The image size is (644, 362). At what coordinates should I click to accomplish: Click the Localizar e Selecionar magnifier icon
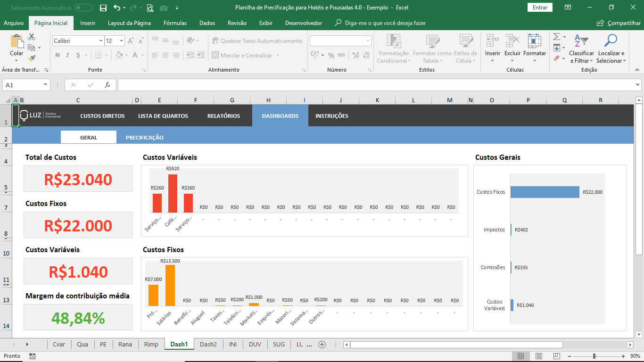(x=611, y=41)
